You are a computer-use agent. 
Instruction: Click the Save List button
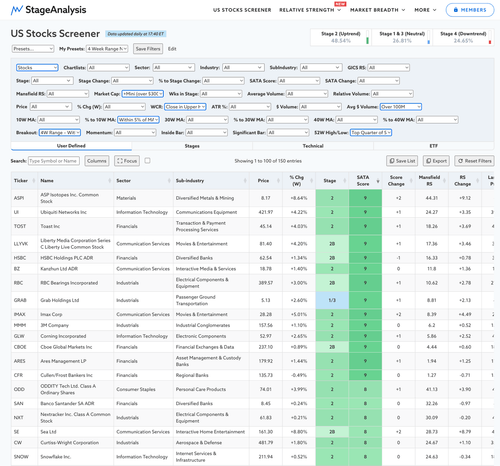(403, 161)
